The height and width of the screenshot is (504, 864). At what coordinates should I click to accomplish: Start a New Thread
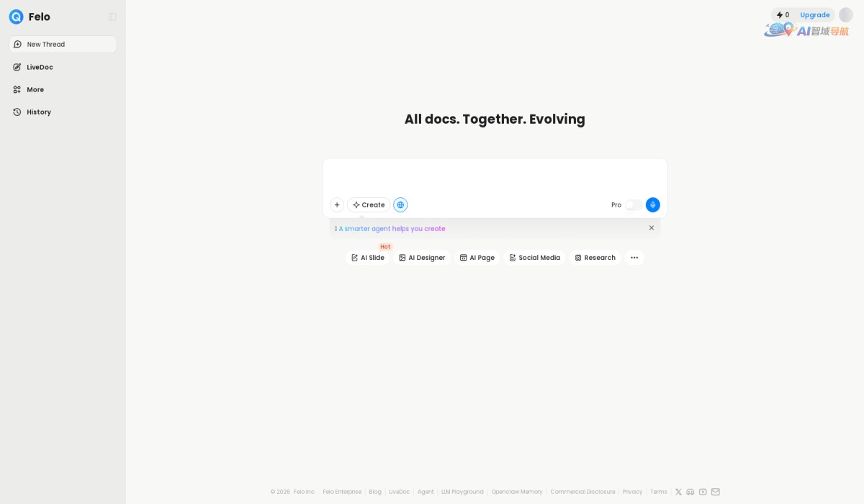(63, 45)
